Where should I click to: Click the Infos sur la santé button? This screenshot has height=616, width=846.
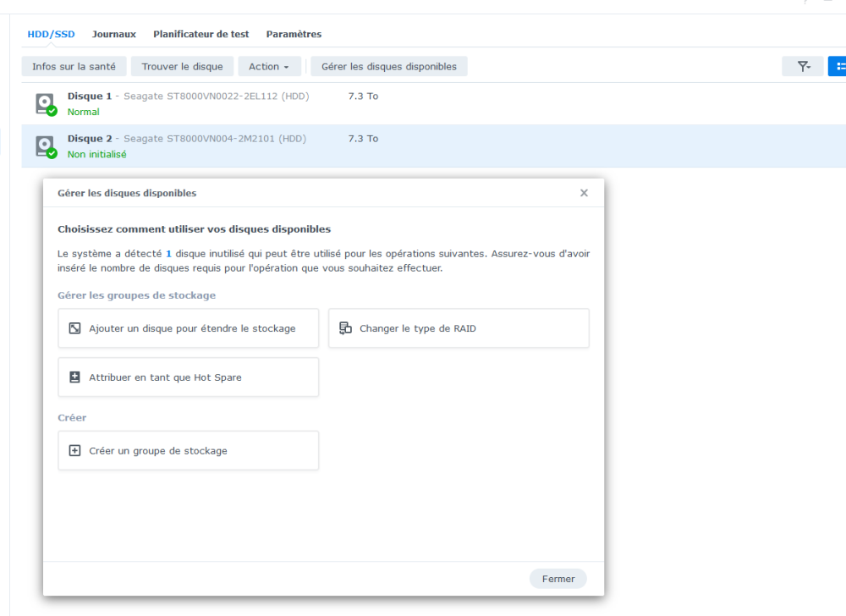click(x=74, y=67)
